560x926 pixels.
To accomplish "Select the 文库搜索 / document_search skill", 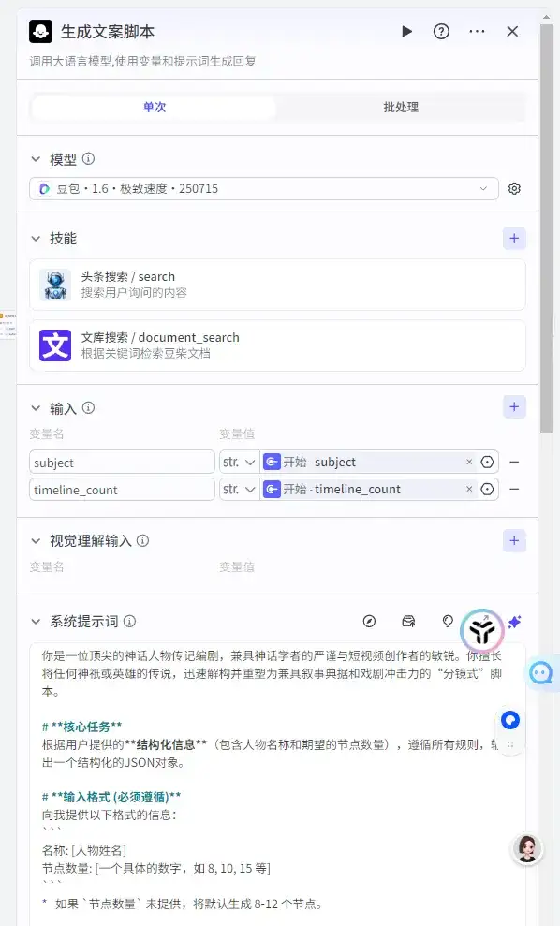I will (277, 345).
